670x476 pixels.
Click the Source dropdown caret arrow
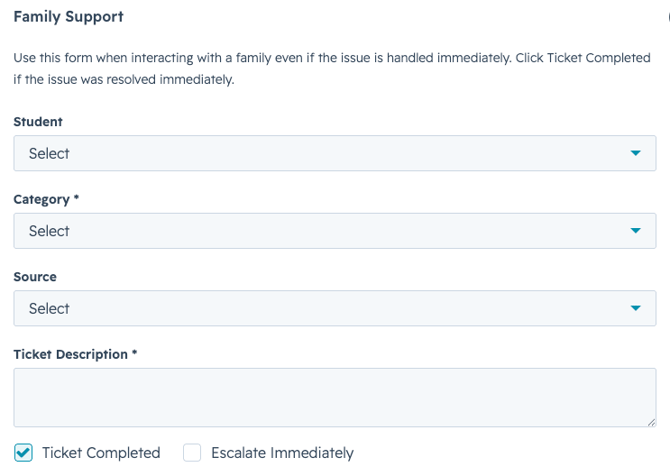click(635, 308)
